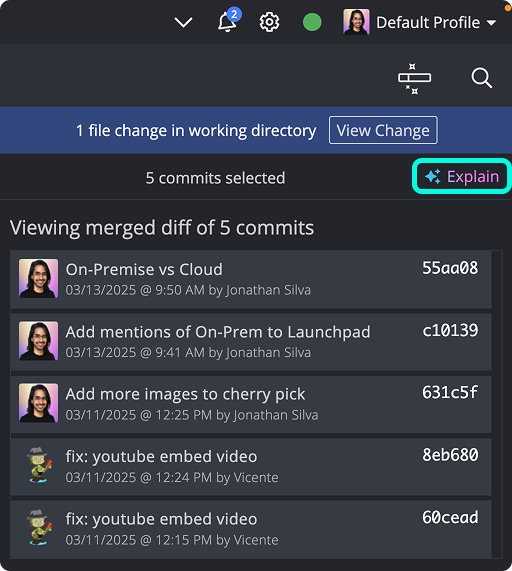Click the command palette sparkle icon
The height and width of the screenshot is (571, 512).
coord(414,79)
